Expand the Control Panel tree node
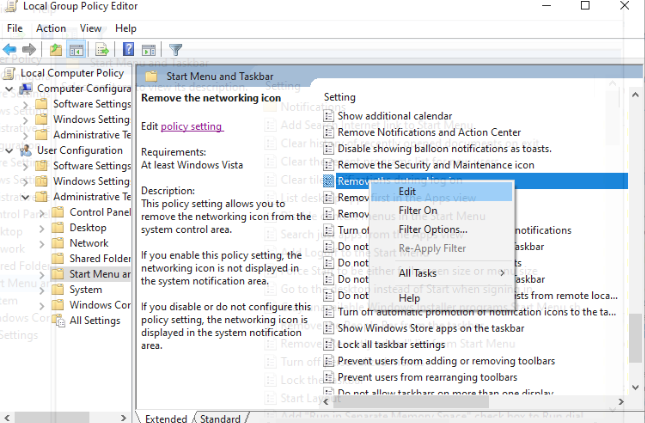This screenshot has height=423, width=645. (x=42, y=213)
